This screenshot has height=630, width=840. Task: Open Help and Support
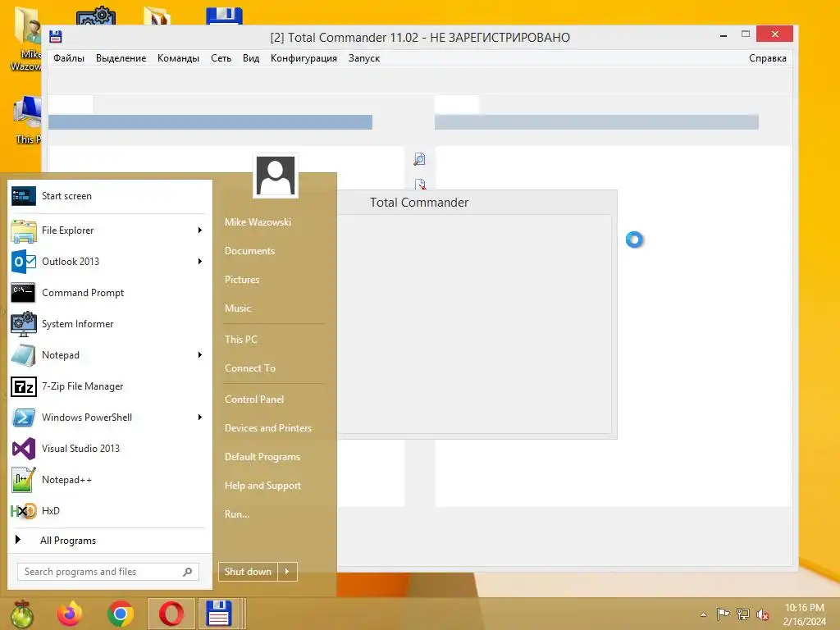pyautogui.click(x=263, y=486)
